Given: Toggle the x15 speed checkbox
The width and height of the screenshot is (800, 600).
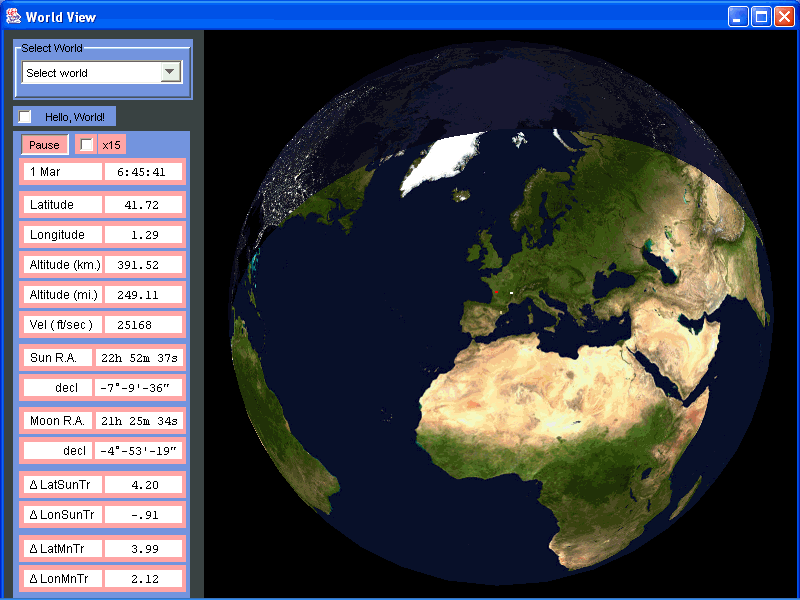Looking at the screenshot, I should point(87,145).
